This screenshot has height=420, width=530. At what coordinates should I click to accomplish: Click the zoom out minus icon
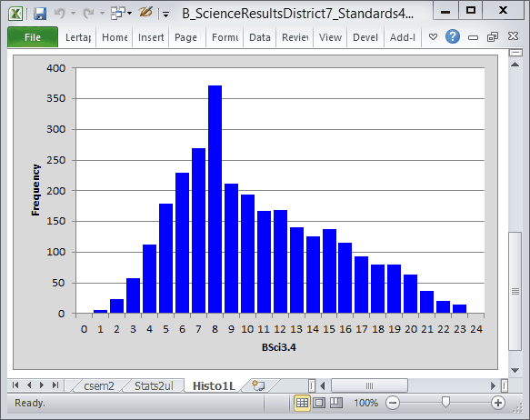(x=393, y=403)
